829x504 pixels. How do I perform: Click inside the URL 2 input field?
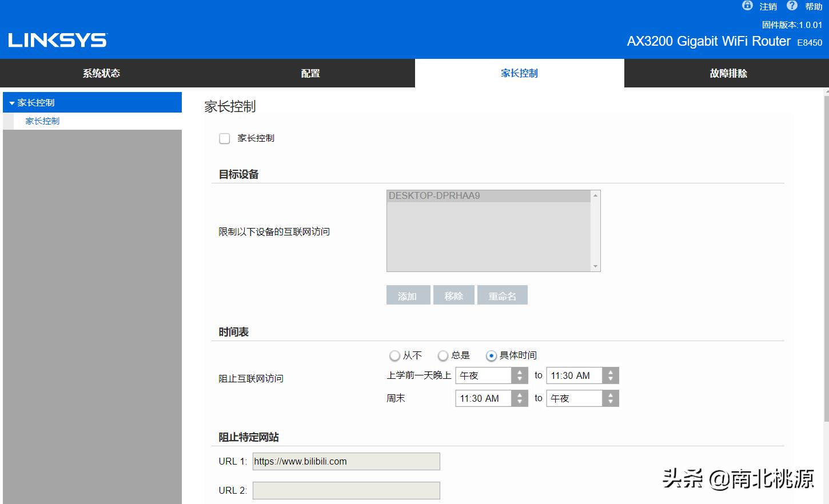pos(345,490)
